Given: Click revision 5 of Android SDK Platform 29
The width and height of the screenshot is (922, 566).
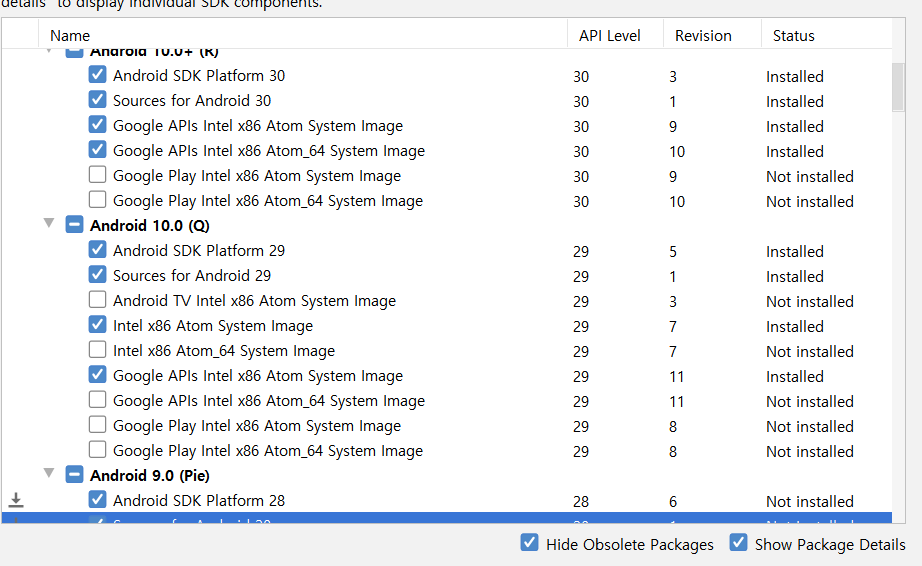Looking at the screenshot, I should pos(673,252).
